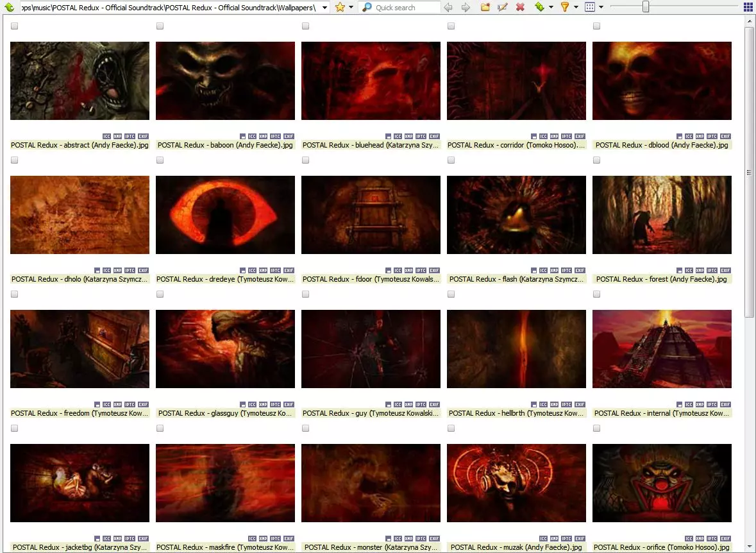The width and height of the screenshot is (756, 553).
Task: Select the internal pyramid thumbnail
Action: click(x=662, y=349)
